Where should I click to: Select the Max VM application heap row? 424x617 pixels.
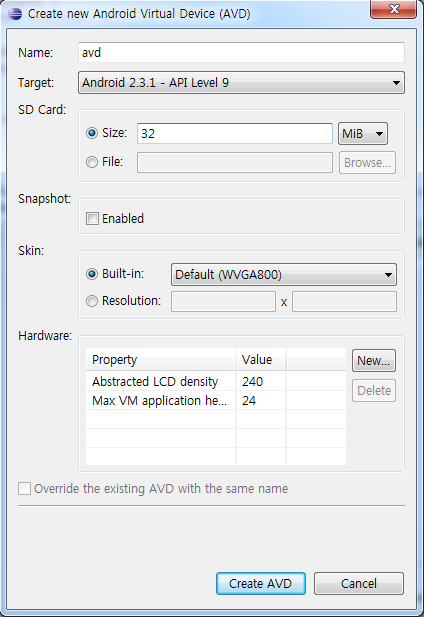click(x=216, y=401)
